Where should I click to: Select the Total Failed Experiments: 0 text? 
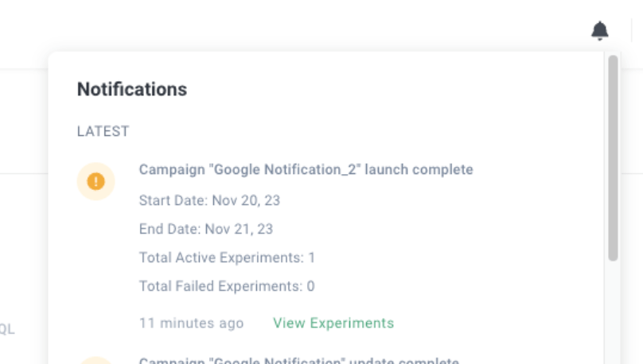pyautogui.click(x=227, y=286)
